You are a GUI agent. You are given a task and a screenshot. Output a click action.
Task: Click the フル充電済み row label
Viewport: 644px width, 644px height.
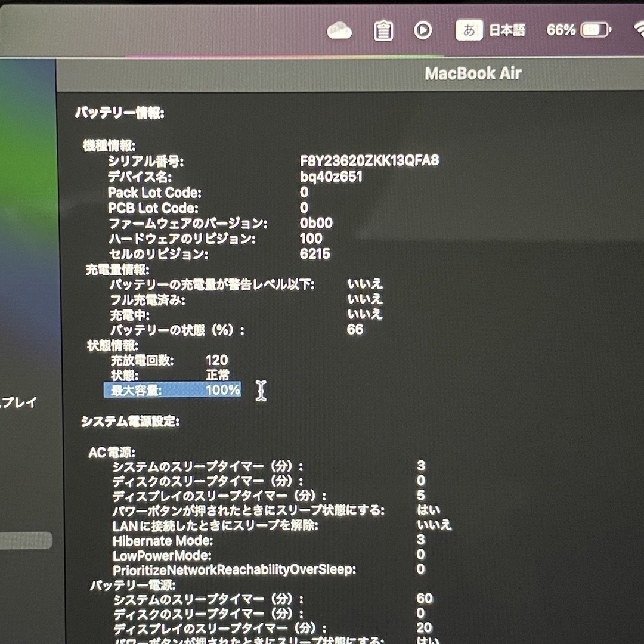(147, 300)
